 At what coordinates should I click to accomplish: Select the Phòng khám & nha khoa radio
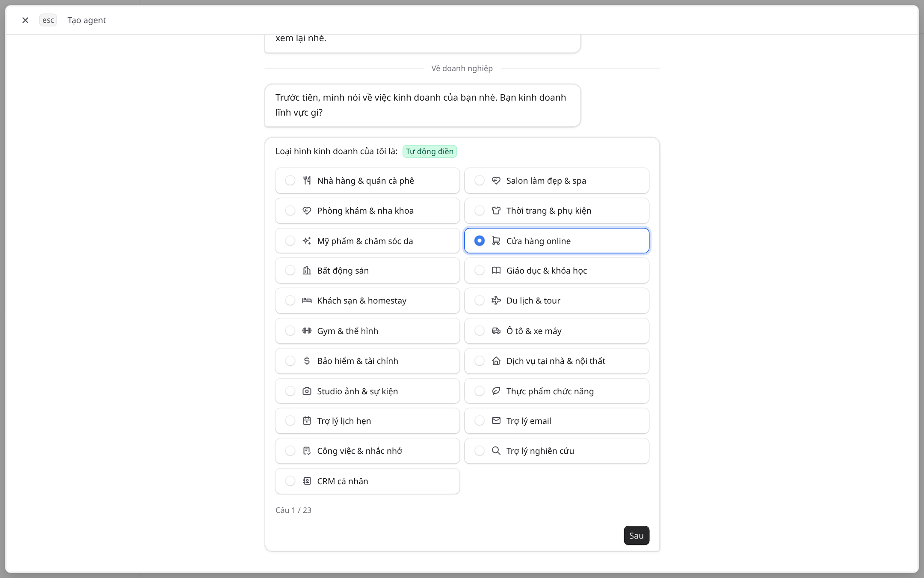[x=290, y=210]
